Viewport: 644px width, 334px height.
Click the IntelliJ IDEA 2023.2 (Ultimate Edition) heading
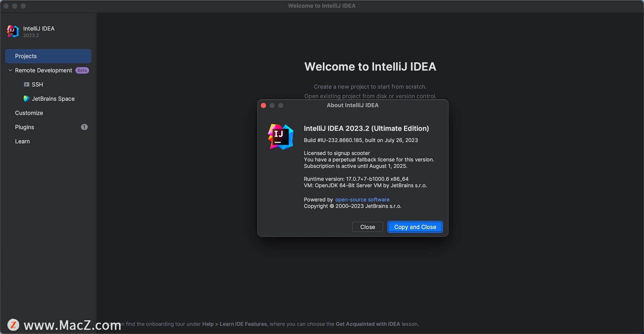366,128
